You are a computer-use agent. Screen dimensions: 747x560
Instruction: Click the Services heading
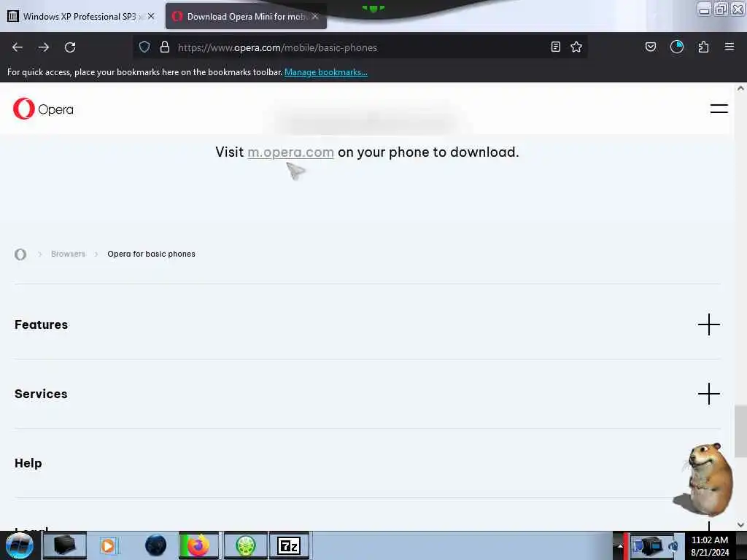tap(41, 394)
